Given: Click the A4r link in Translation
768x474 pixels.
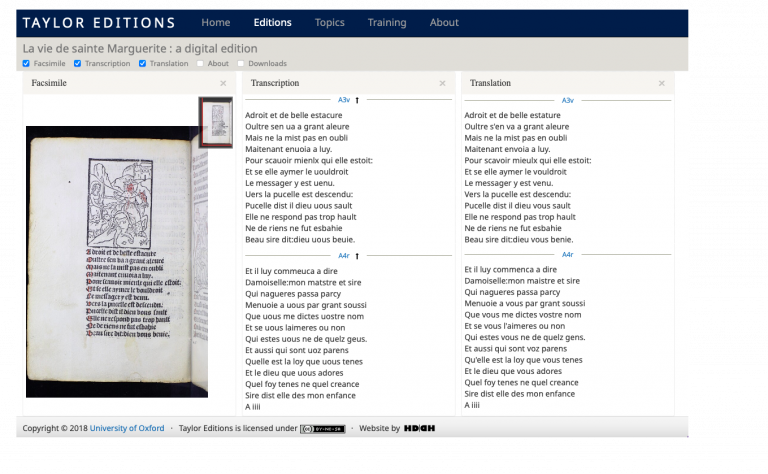Looking at the screenshot, I should (568, 255).
